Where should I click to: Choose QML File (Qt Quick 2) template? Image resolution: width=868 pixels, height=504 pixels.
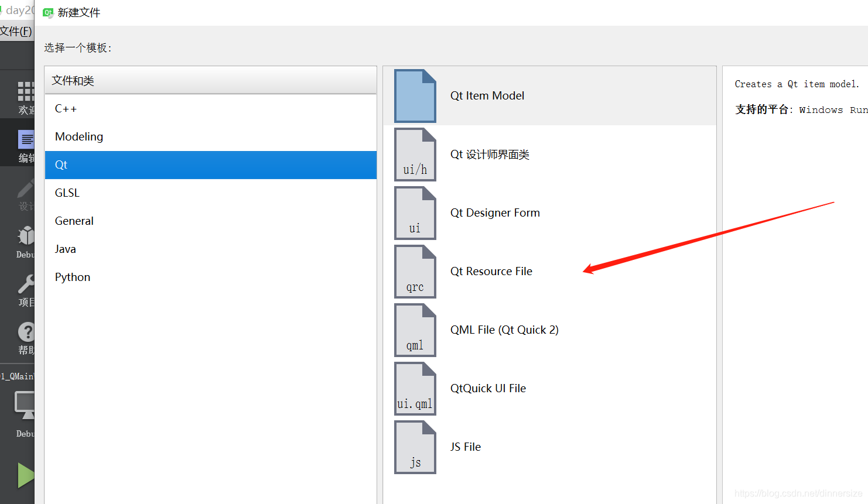pos(549,330)
